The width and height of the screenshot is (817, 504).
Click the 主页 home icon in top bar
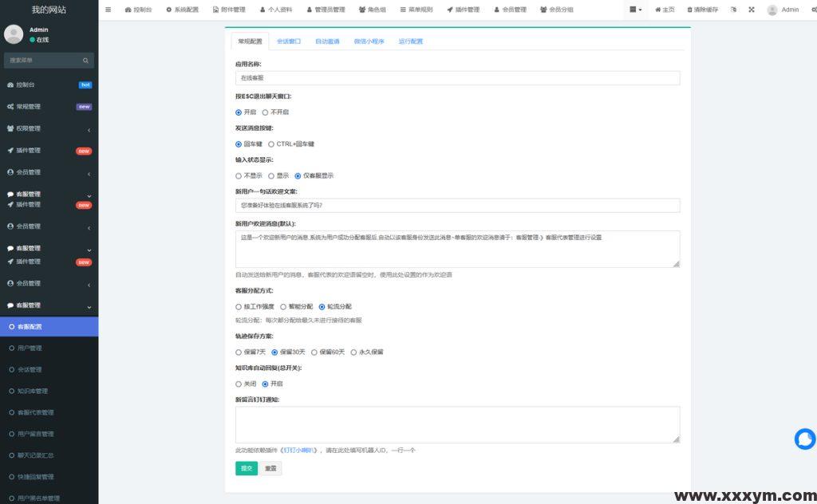[x=664, y=10]
